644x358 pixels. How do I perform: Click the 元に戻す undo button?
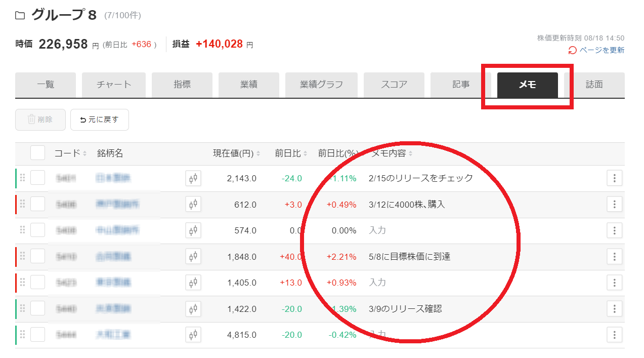(x=100, y=120)
